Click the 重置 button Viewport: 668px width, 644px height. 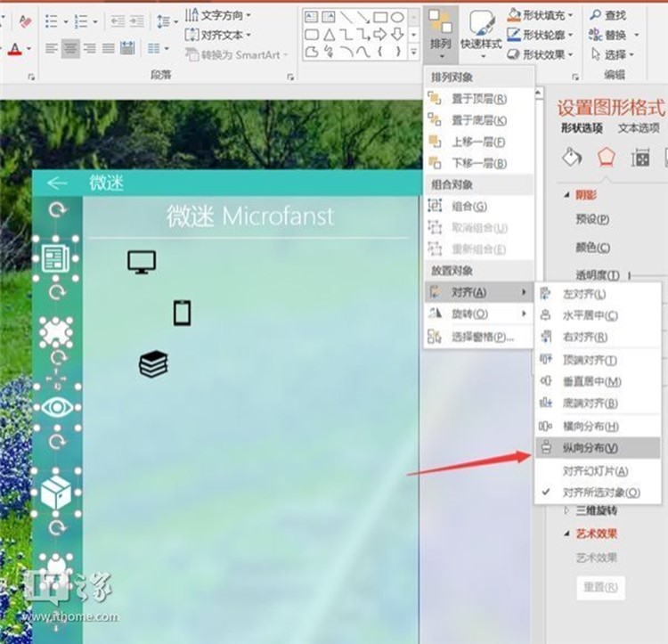coord(599,588)
